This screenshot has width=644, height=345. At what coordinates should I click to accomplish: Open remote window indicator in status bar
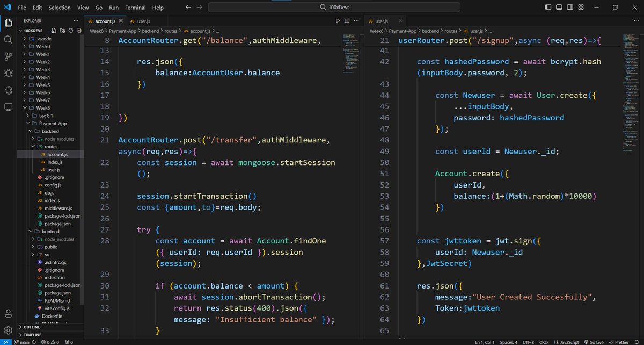coord(7,342)
